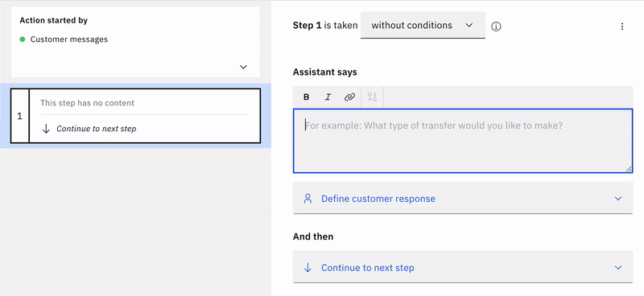Click the step number 1 cell
The width and height of the screenshot is (644, 296).
click(19, 116)
